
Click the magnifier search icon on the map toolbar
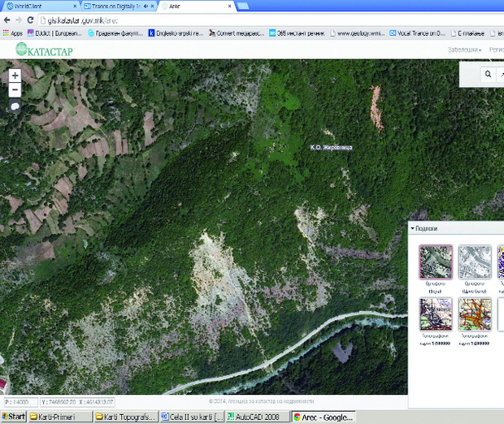pos(488,74)
